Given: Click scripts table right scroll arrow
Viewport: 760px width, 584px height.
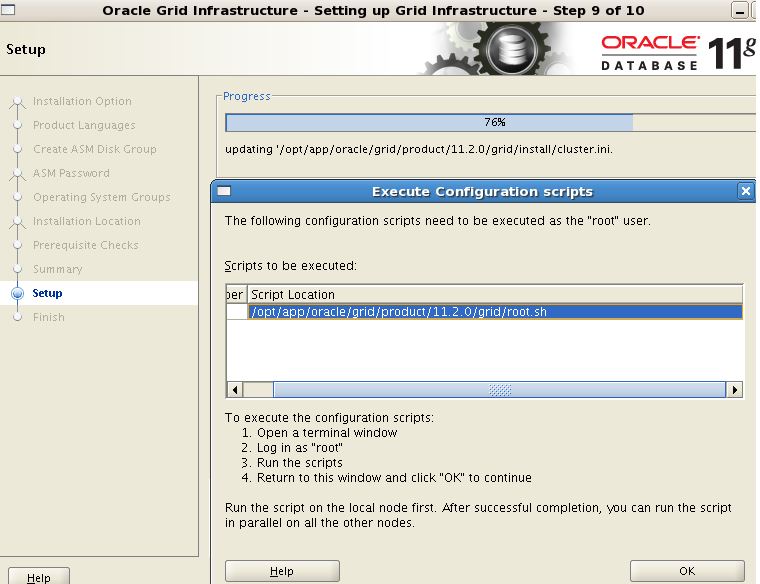Looking at the screenshot, I should point(735,390).
